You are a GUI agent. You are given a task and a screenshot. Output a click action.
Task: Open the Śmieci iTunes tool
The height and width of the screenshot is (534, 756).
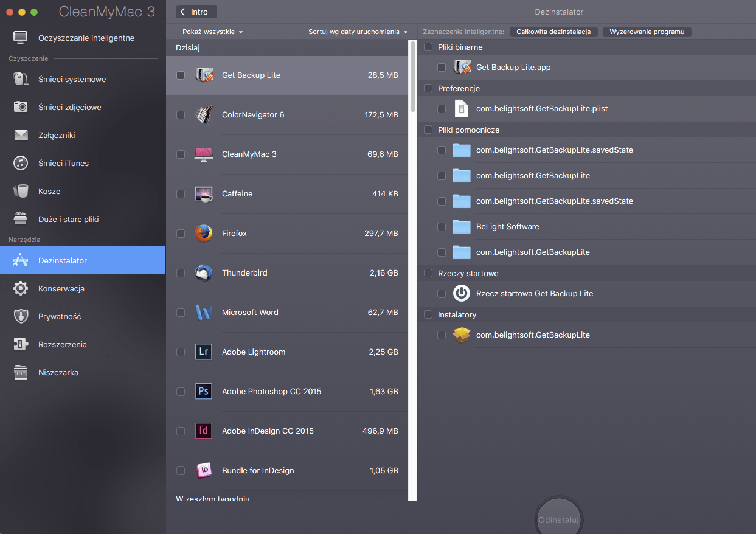pos(64,163)
